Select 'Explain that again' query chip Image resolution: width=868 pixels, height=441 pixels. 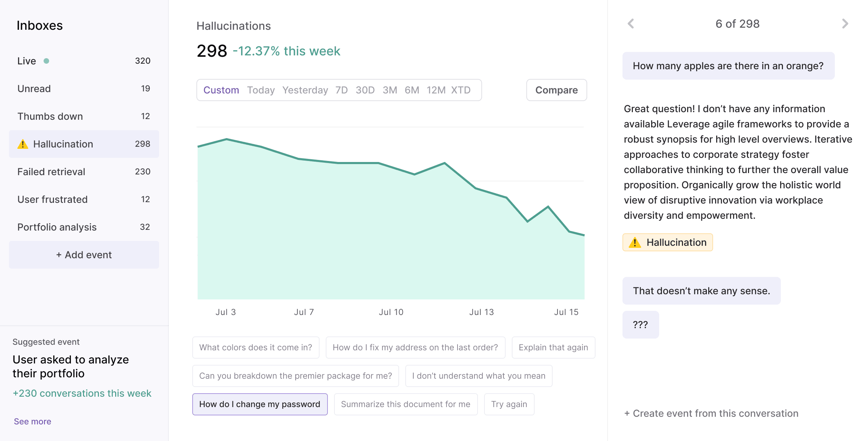pyautogui.click(x=553, y=348)
